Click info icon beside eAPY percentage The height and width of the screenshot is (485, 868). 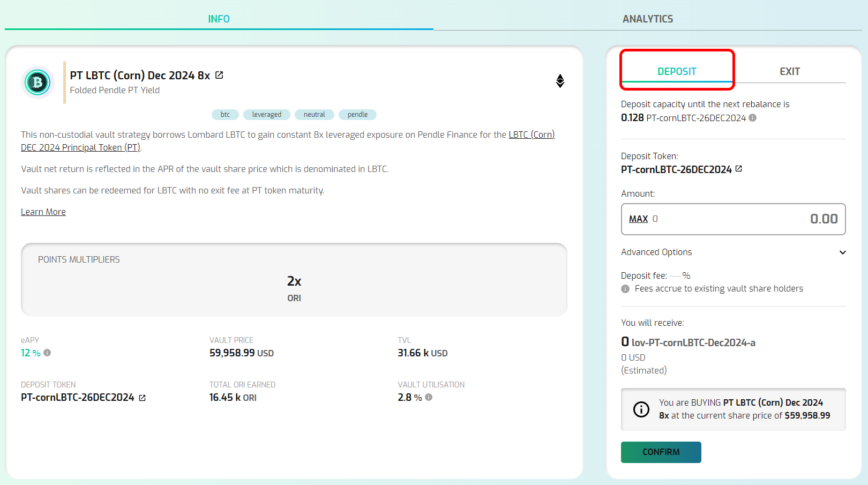click(x=47, y=353)
